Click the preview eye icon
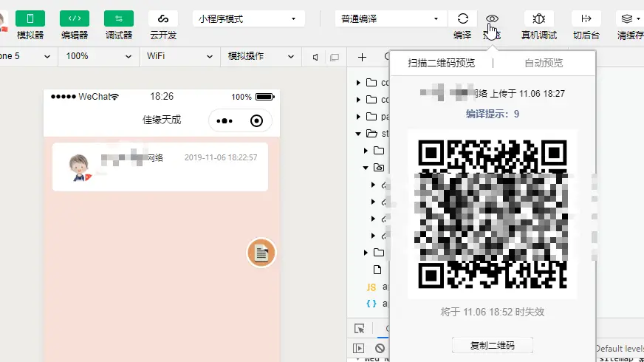644x362 pixels. [492, 18]
